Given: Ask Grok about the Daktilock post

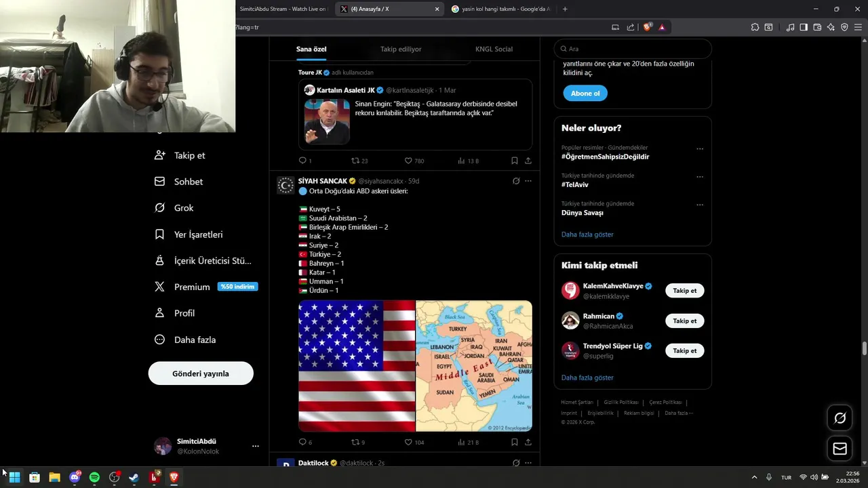Looking at the screenshot, I should [516, 463].
